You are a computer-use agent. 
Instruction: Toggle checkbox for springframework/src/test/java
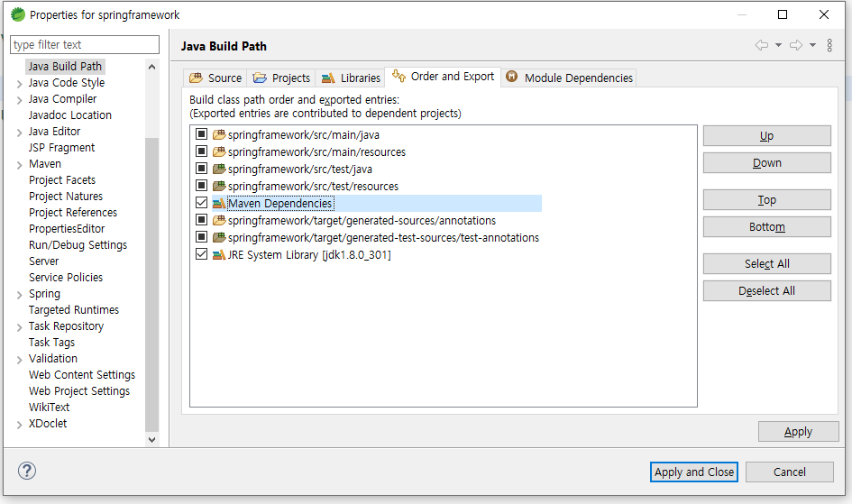pos(202,169)
